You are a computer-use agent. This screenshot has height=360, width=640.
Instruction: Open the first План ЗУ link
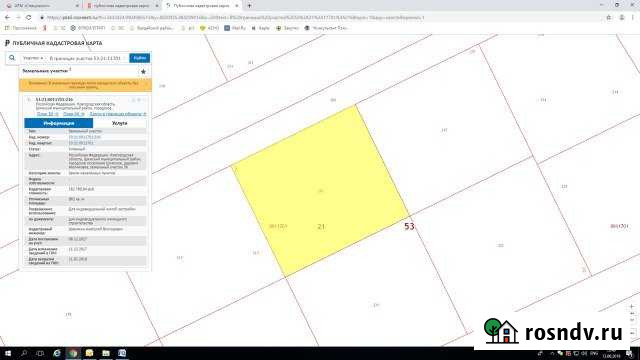point(48,114)
